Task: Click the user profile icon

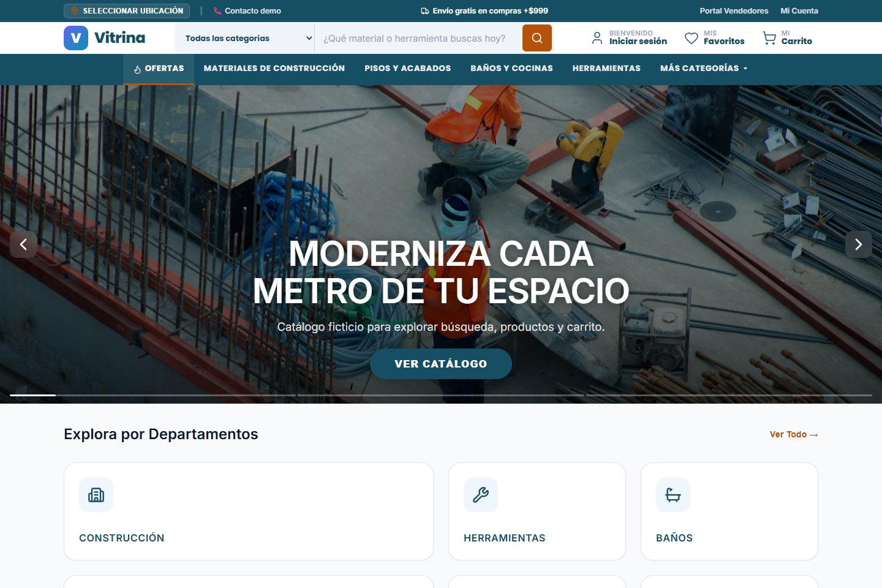Action: [x=597, y=38]
